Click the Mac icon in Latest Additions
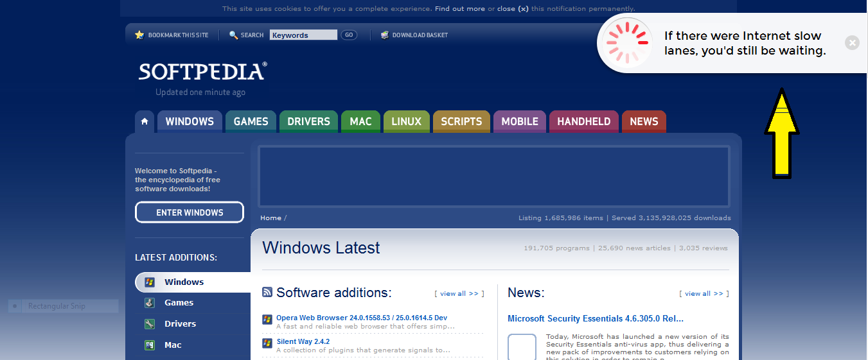The image size is (868, 360). 150,345
